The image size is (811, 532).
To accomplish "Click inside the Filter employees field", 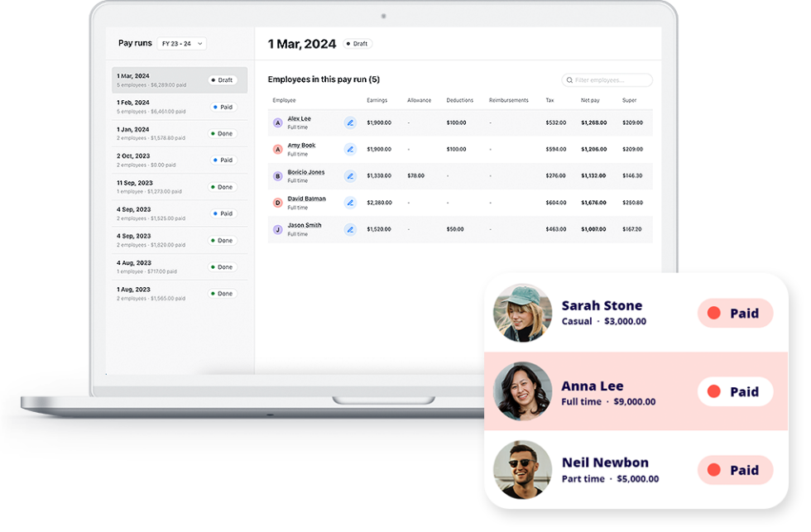I will [x=612, y=79].
